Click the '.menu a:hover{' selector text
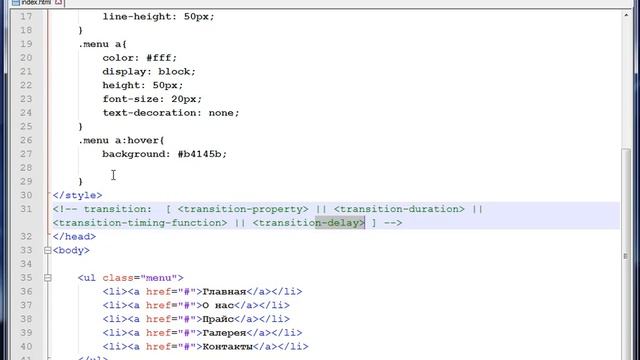This screenshot has height=360, width=640. tap(121, 140)
